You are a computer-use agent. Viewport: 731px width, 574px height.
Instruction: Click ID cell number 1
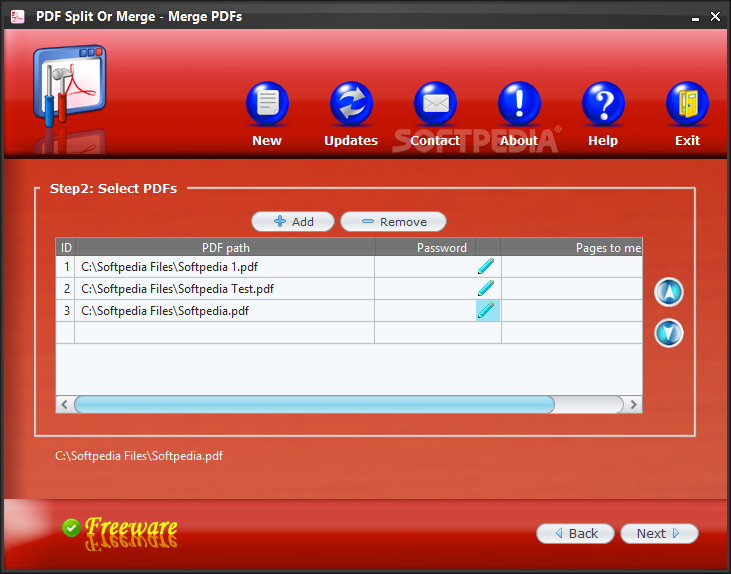pyautogui.click(x=66, y=267)
